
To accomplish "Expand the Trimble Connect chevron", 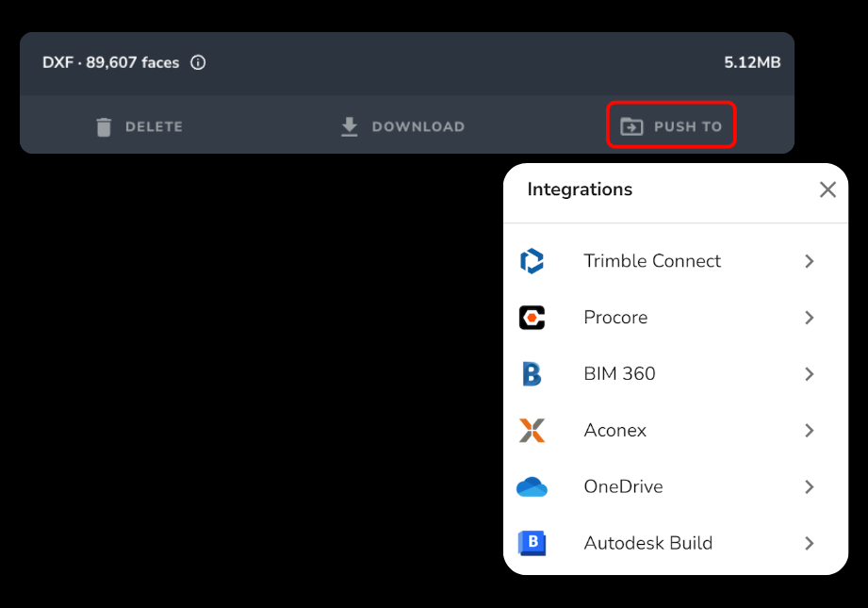I will point(810,261).
